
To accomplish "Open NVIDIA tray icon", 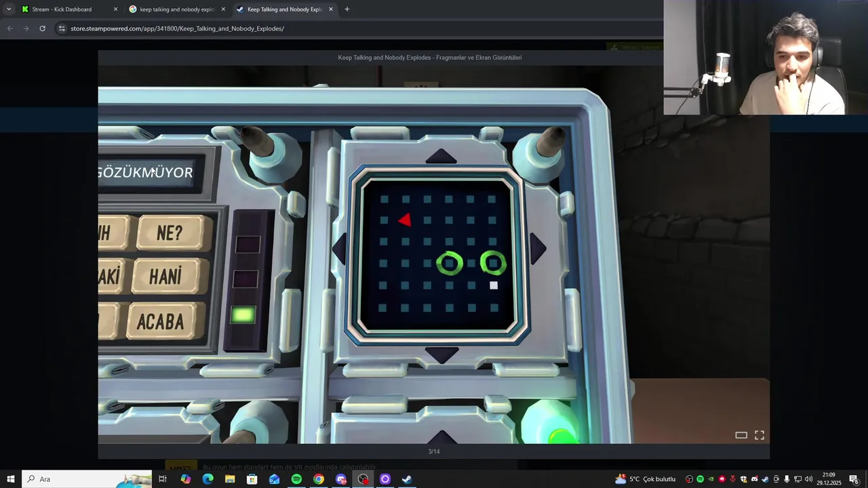I will 711,479.
